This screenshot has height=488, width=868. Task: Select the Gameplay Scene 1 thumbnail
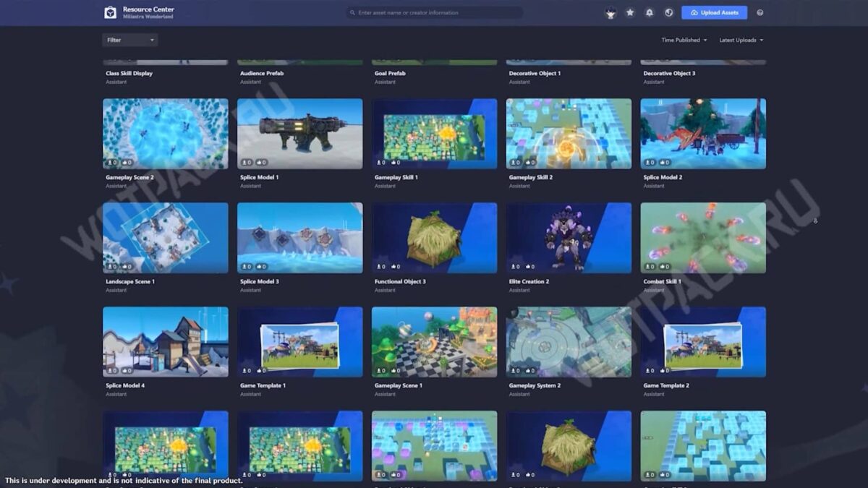434,341
